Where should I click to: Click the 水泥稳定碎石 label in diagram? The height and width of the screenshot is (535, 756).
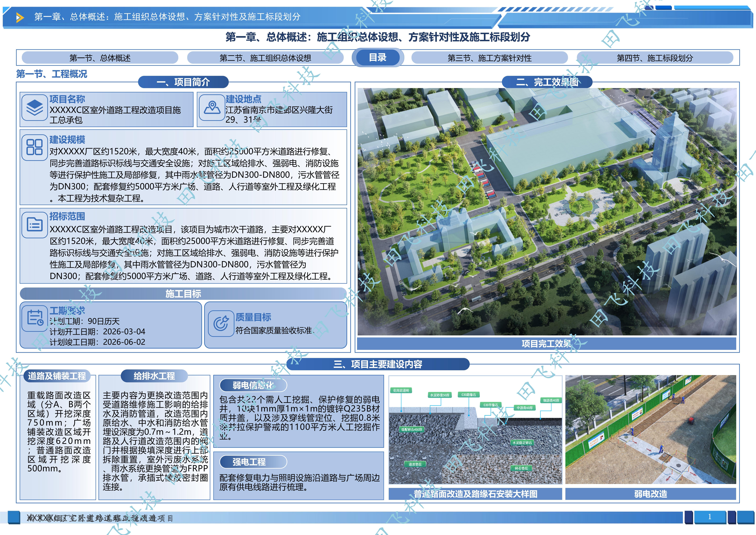point(522,443)
